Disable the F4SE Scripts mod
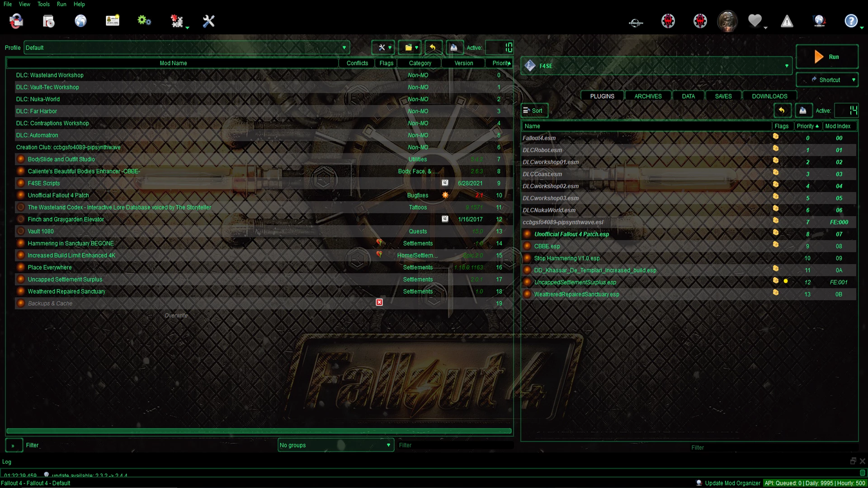 point(21,183)
